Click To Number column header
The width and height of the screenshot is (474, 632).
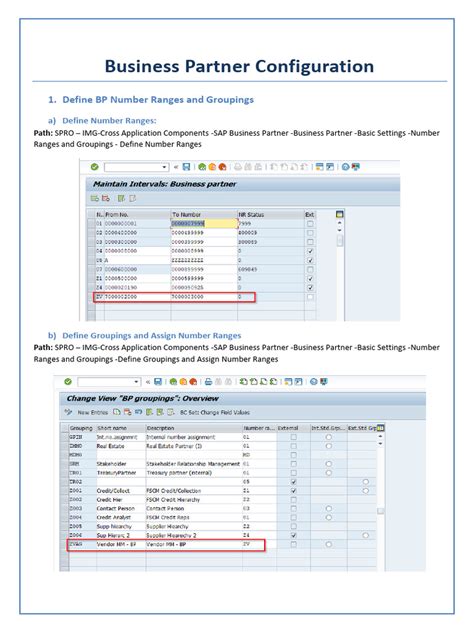204,214
